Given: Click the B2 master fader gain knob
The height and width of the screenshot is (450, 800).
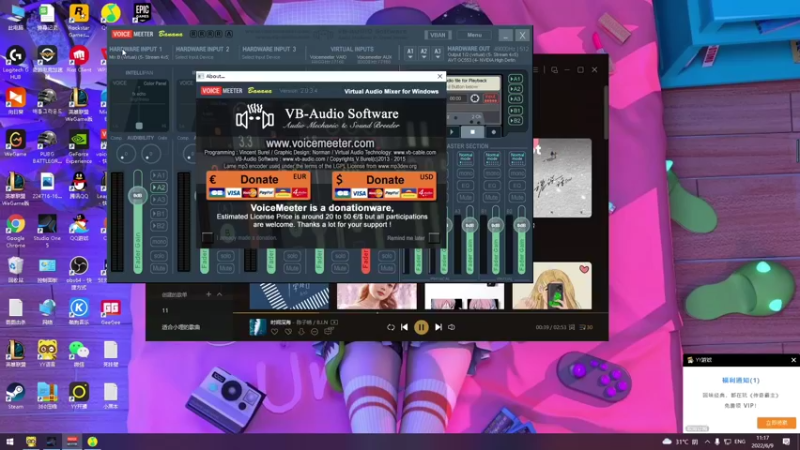Looking at the screenshot, I should click(x=521, y=225).
